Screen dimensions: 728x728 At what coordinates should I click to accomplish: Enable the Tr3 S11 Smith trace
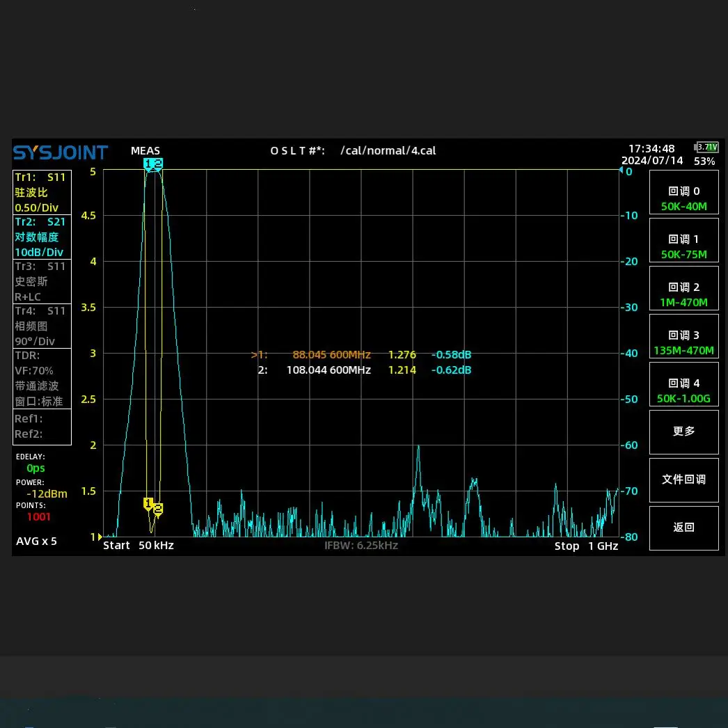coord(42,281)
